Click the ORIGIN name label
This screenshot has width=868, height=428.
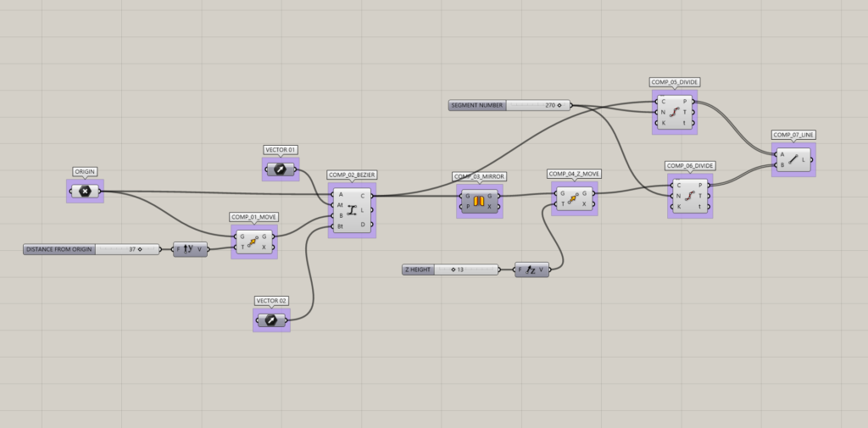[85, 172]
